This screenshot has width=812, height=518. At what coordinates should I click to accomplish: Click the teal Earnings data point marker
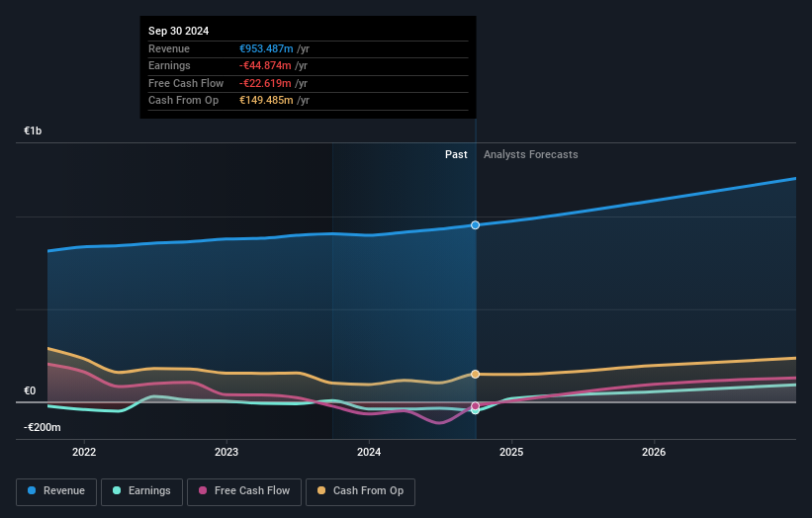pyautogui.click(x=475, y=411)
